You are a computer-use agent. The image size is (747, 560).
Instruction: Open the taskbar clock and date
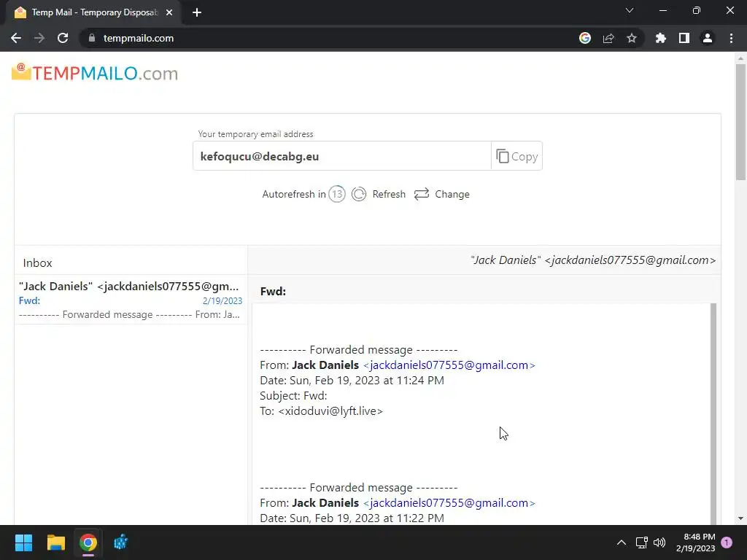click(x=695, y=542)
